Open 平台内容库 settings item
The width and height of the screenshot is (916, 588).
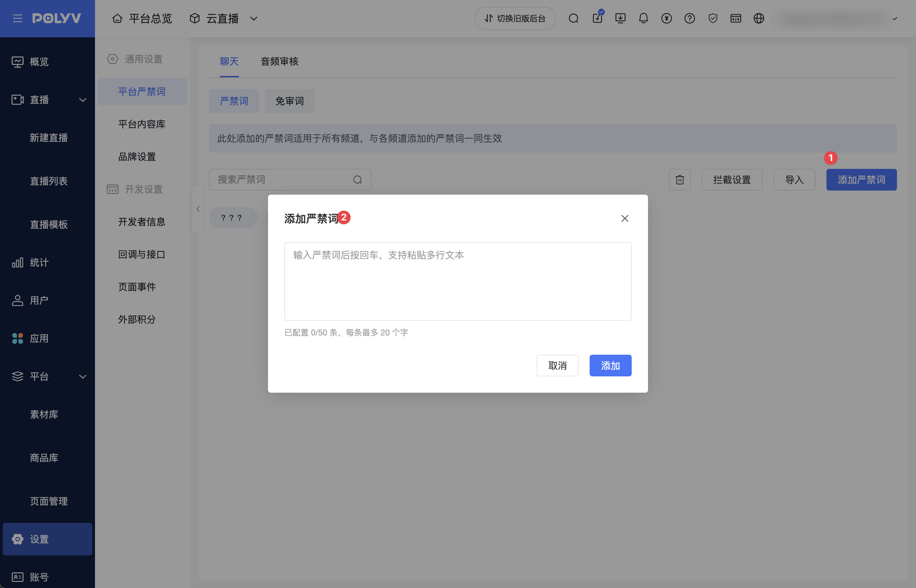142,124
